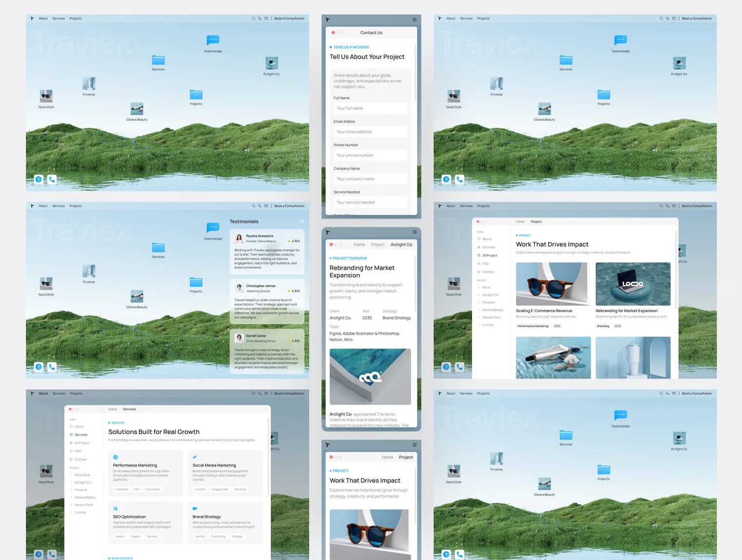Click the Traviex bird logo above the Services window
742x560 pixels.
32,393
